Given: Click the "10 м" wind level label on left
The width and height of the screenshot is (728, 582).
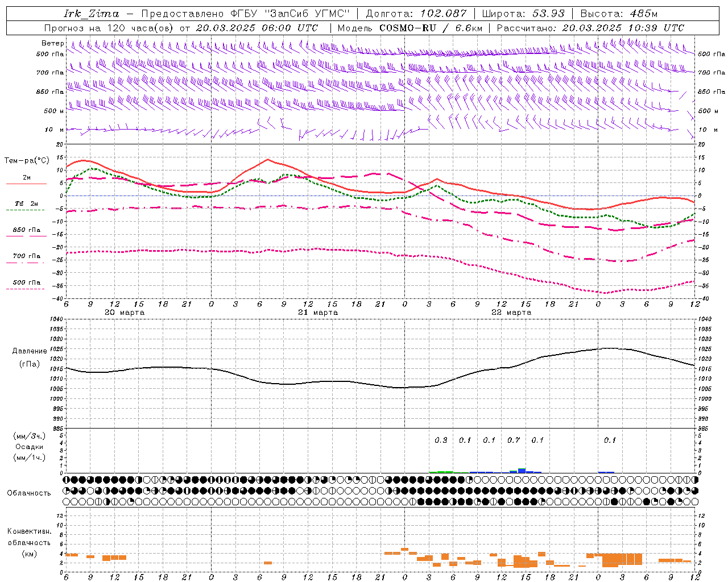Looking at the screenshot, I should 55,130.
